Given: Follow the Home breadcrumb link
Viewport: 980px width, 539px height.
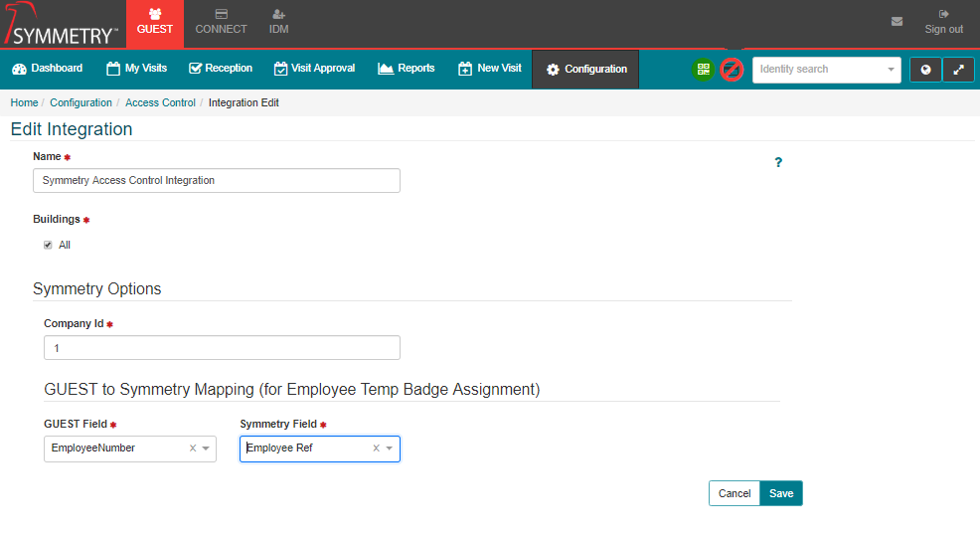Looking at the screenshot, I should [x=25, y=102].
